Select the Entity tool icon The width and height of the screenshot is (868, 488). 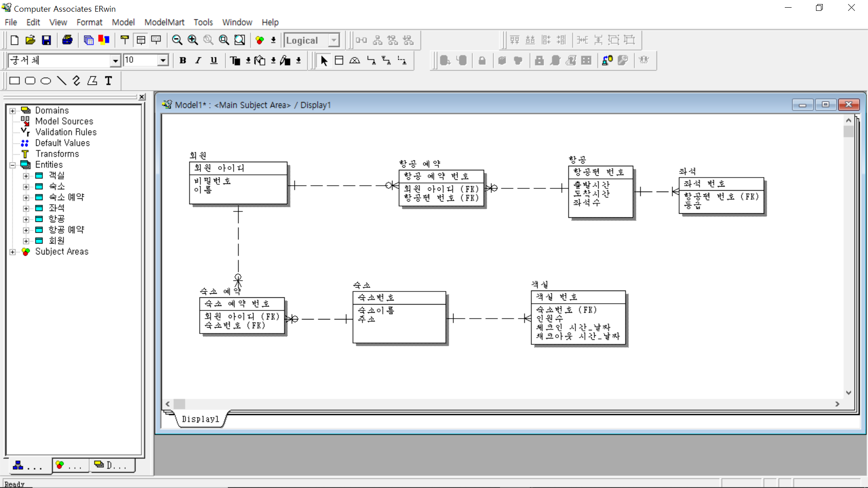click(339, 61)
